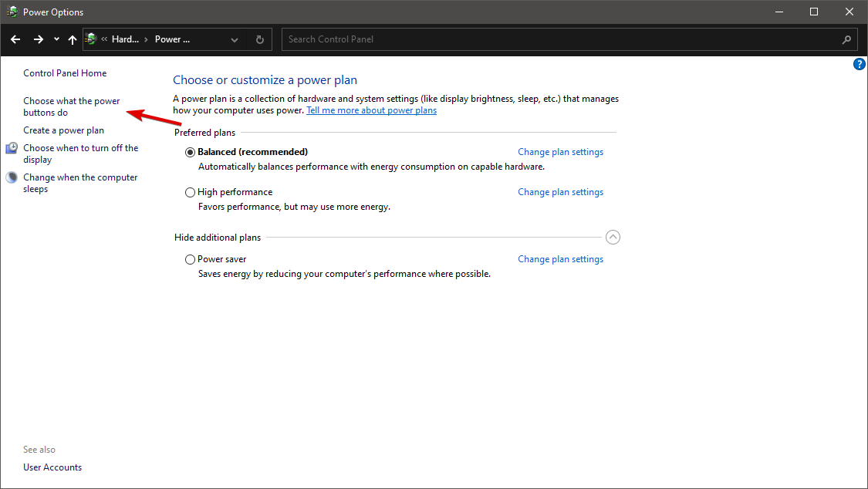The image size is (868, 489).
Task: Select the Balanced (recommended) plan
Action: tap(190, 152)
